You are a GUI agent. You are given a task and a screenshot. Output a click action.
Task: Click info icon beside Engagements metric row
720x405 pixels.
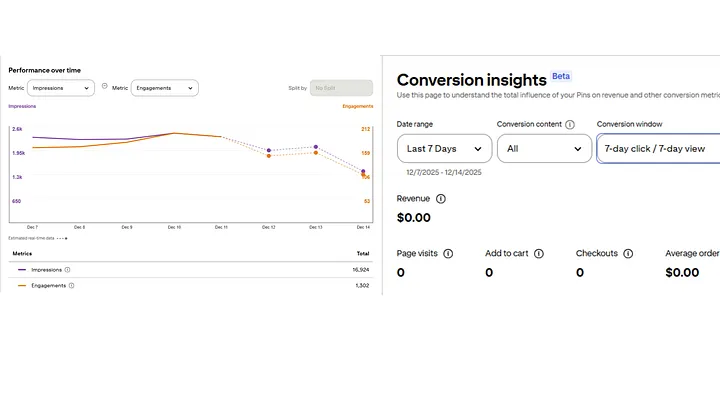[71, 285]
